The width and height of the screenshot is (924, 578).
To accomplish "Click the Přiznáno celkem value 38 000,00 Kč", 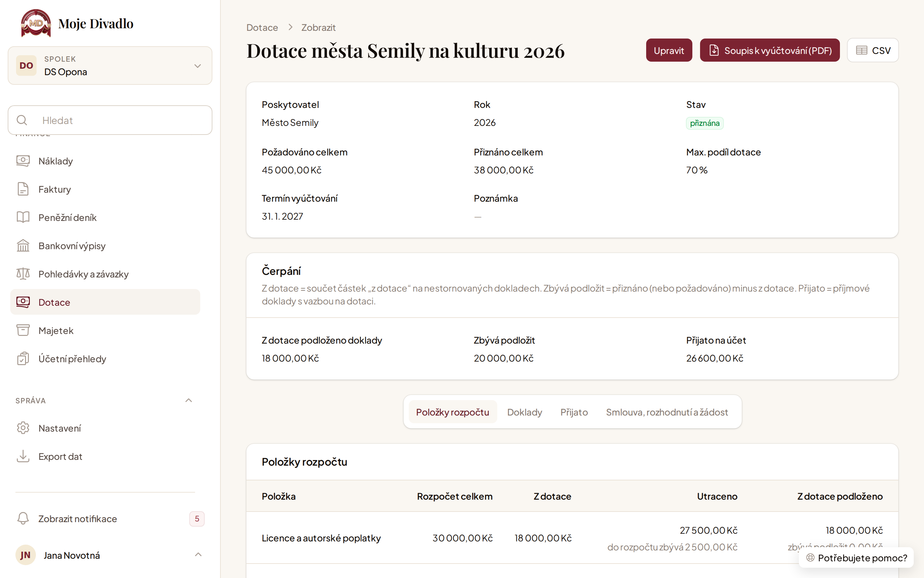I will pyautogui.click(x=504, y=170).
